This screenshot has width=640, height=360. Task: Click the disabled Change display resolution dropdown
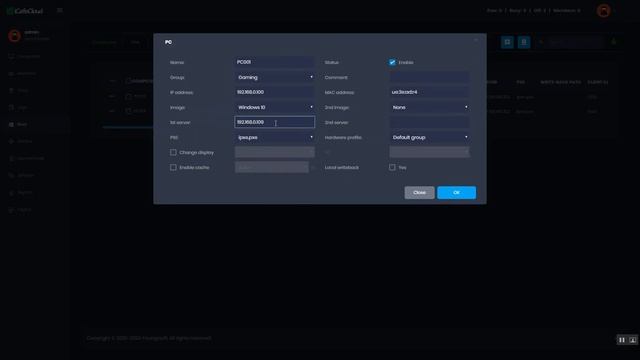tap(275, 152)
